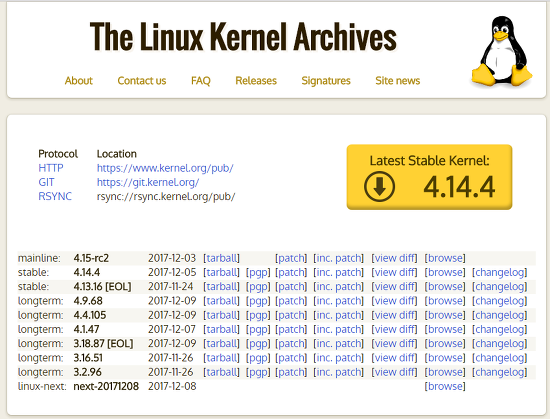This screenshot has height=419, width=550.
Task: Open the https://www.kernel.org/pub/ link
Action: (x=165, y=168)
